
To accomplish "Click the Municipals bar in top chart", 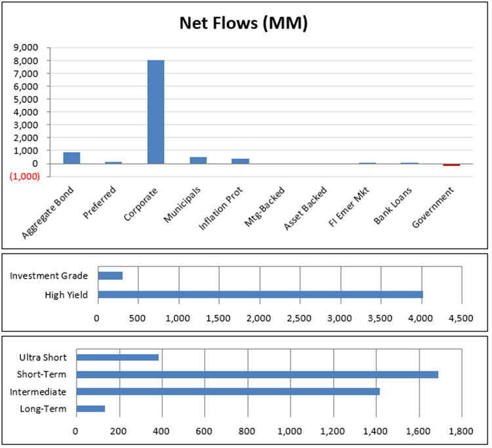I will (198, 160).
